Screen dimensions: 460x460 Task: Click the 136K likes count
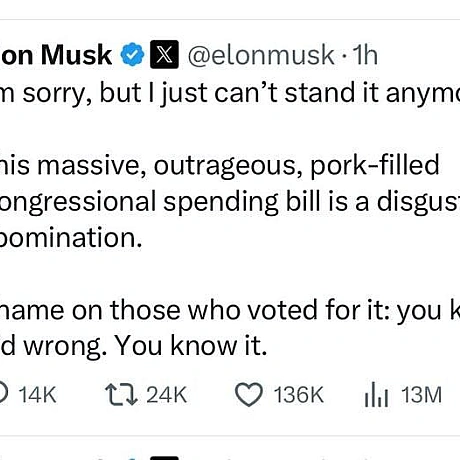click(299, 395)
